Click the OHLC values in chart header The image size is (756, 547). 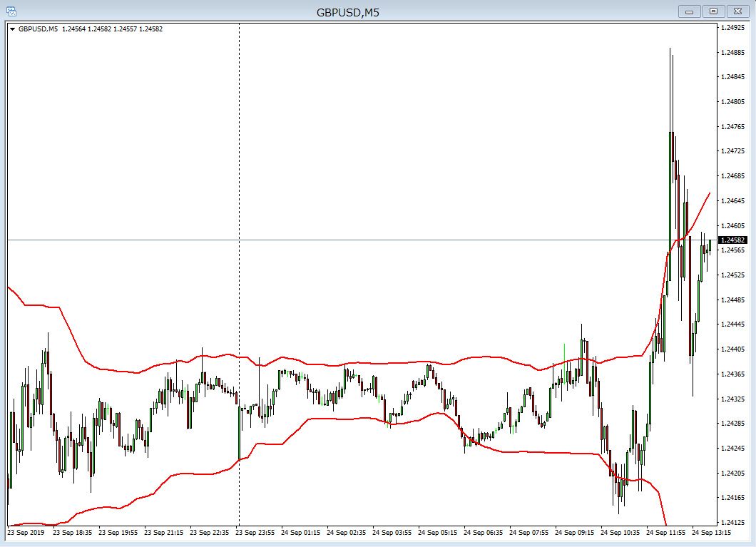pos(112,29)
